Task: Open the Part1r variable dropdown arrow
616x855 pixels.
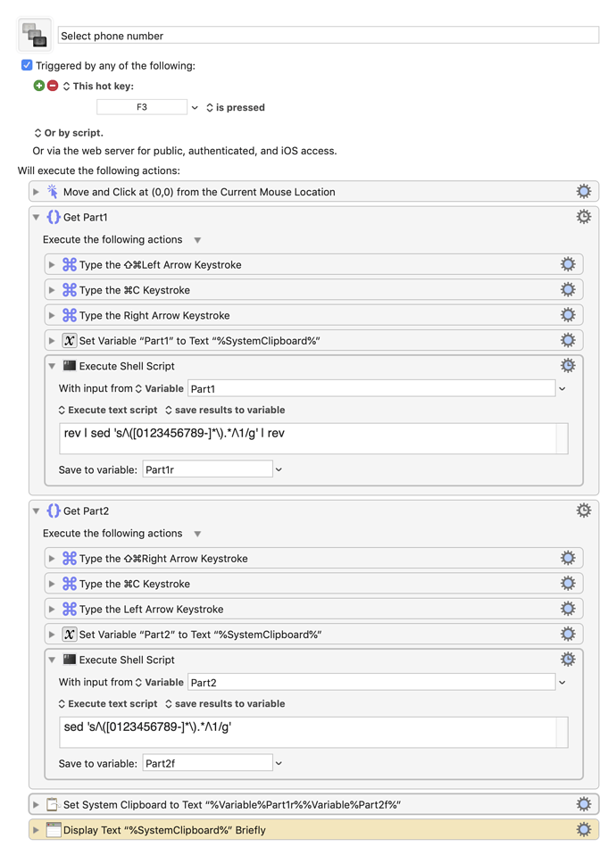Action: pos(279,469)
